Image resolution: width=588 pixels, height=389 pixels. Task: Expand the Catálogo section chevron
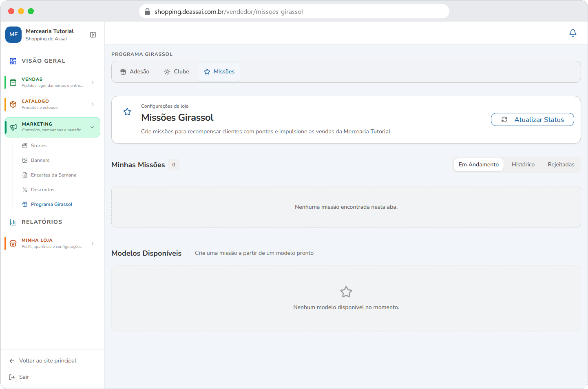click(93, 104)
